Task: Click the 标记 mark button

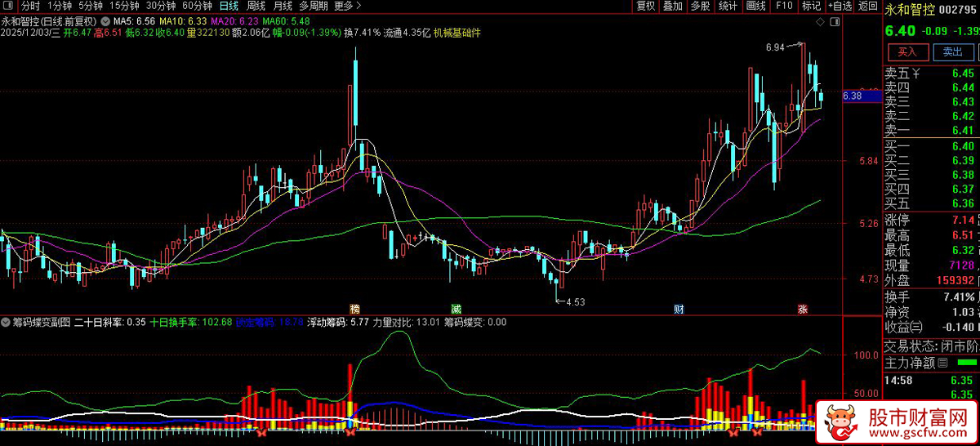Action: [811, 6]
